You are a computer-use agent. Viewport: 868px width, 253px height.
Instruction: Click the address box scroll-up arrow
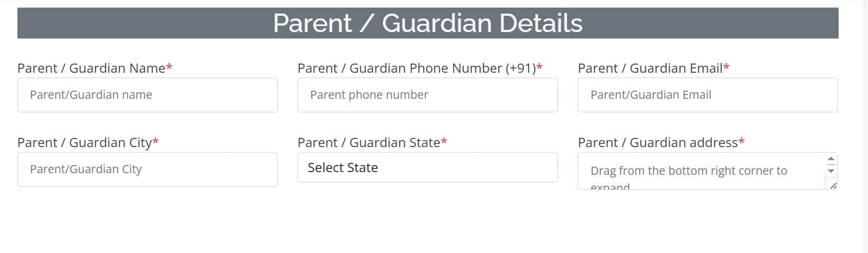pyautogui.click(x=830, y=160)
